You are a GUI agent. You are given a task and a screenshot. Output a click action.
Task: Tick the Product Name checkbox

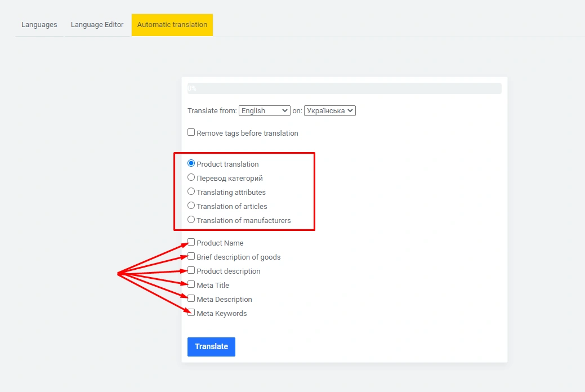[x=191, y=242]
